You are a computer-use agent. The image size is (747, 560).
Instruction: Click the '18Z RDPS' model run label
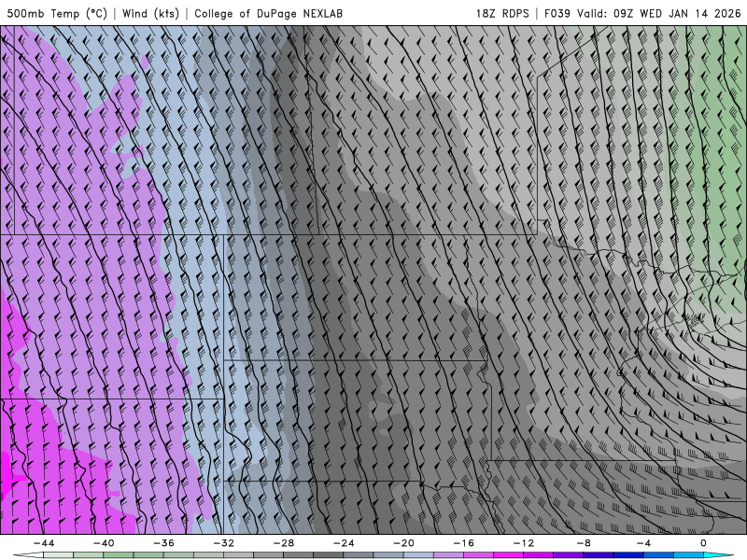click(x=502, y=13)
